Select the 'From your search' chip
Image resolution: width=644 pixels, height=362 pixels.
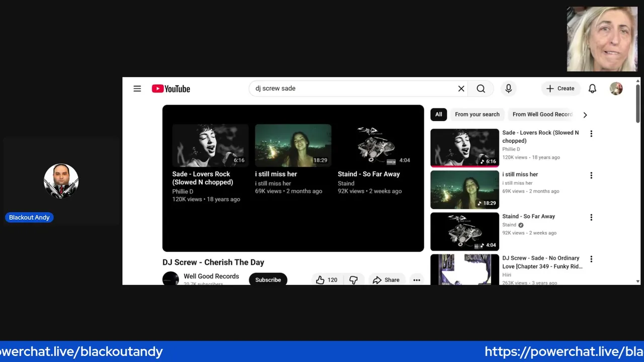[x=477, y=115]
